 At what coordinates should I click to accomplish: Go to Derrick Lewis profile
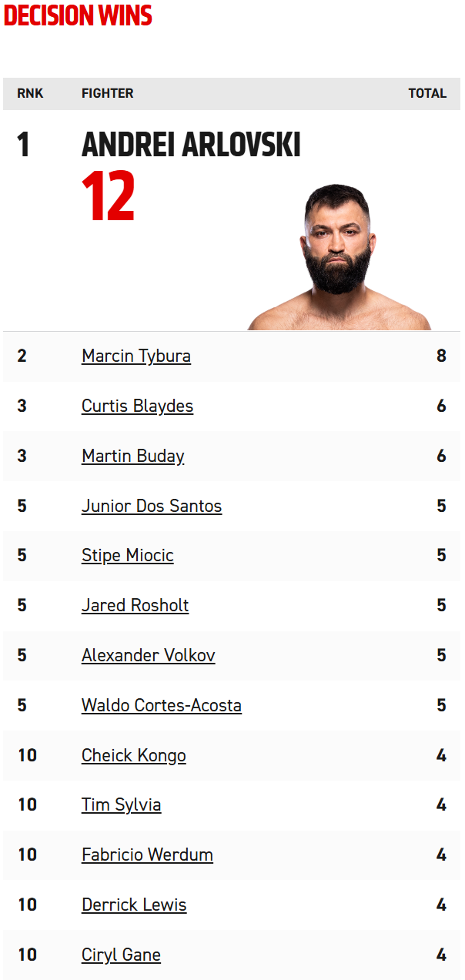134,905
